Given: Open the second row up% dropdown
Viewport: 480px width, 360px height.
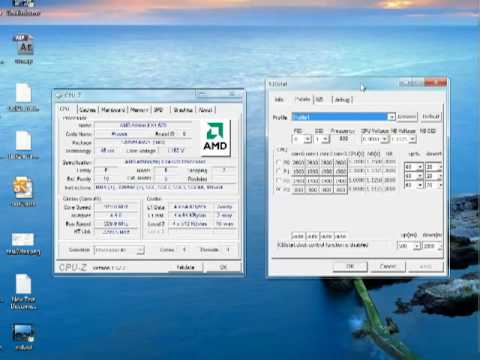Looking at the screenshot, I should pyautogui.click(x=414, y=175).
